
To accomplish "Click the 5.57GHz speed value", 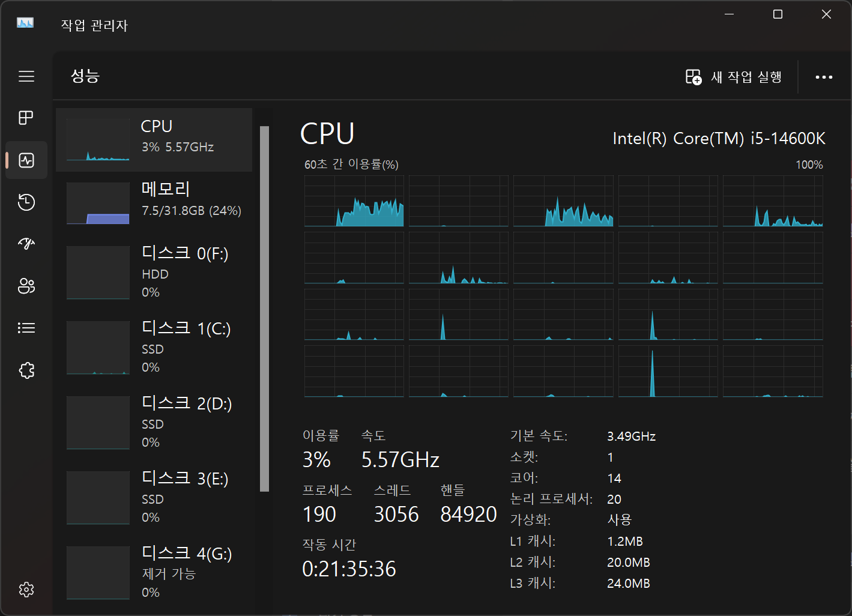I will pyautogui.click(x=400, y=460).
